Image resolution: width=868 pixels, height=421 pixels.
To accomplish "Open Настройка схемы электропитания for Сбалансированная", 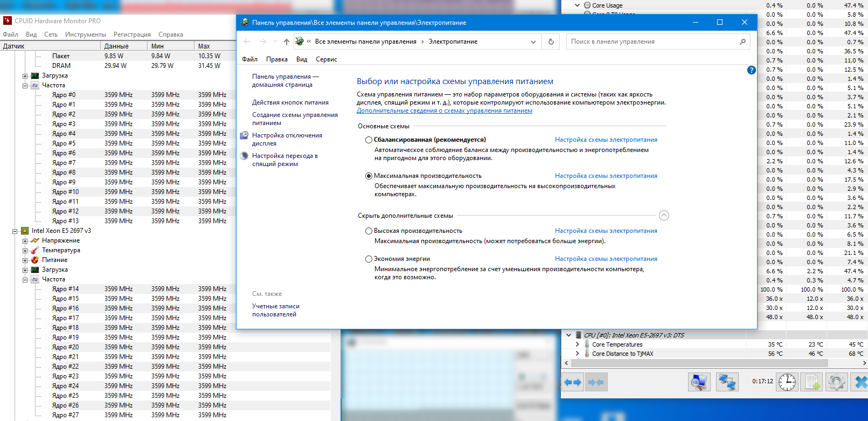I will pyautogui.click(x=606, y=140).
